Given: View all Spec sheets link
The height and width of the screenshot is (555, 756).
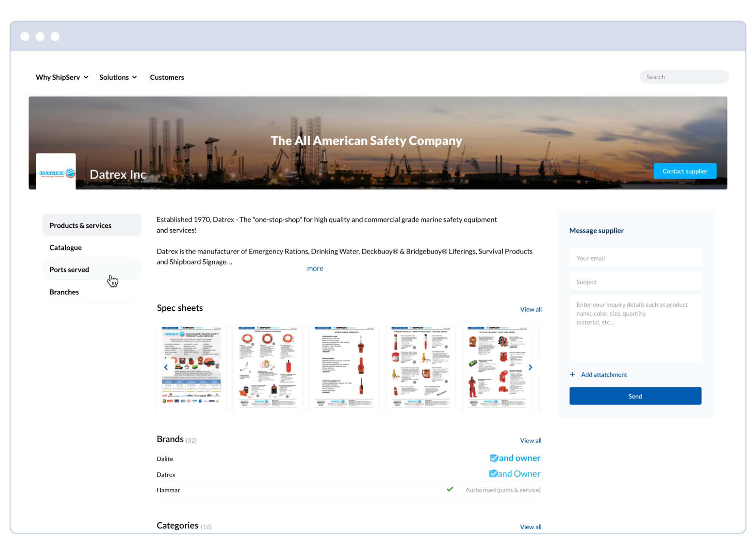Looking at the screenshot, I should tap(530, 309).
